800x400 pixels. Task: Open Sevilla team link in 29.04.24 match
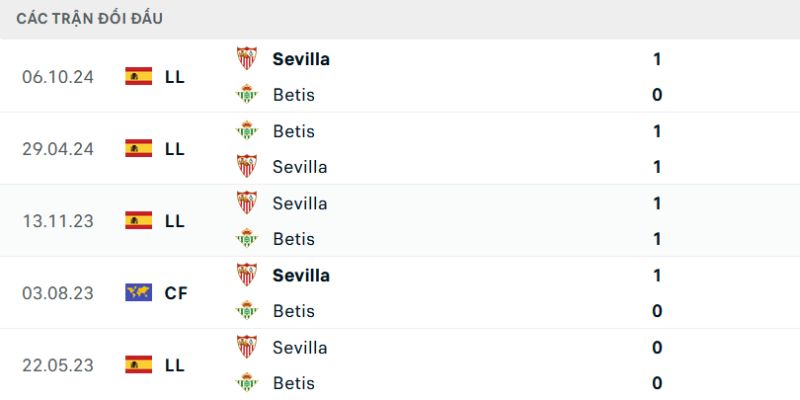tap(299, 167)
